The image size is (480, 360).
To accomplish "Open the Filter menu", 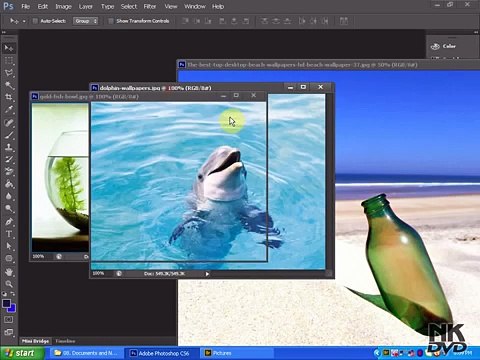I will (x=150, y=6).
